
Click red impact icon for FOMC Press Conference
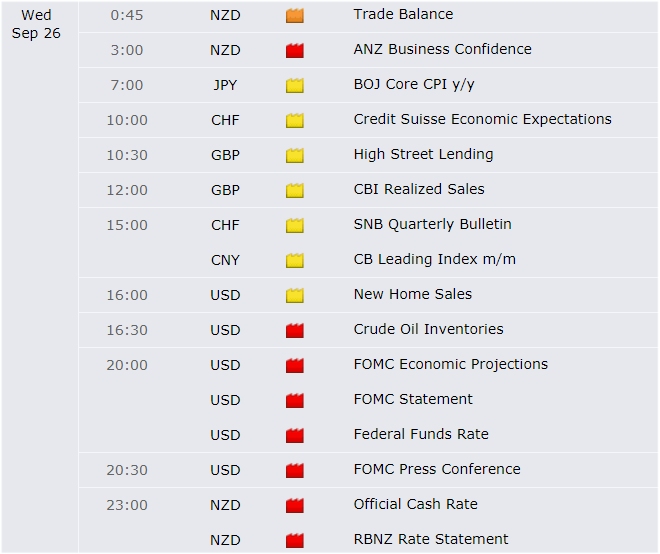tap(294, 470)
